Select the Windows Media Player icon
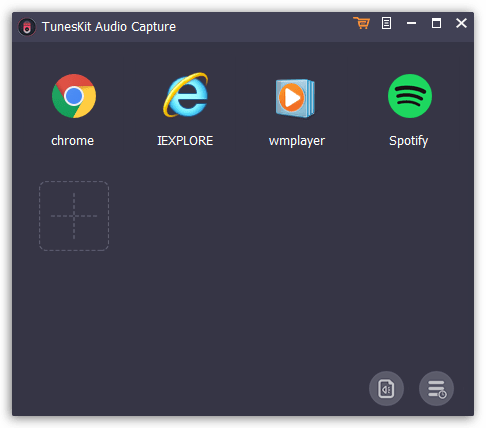486x428 pixels. pyautogui.click(x=295, y=98)
